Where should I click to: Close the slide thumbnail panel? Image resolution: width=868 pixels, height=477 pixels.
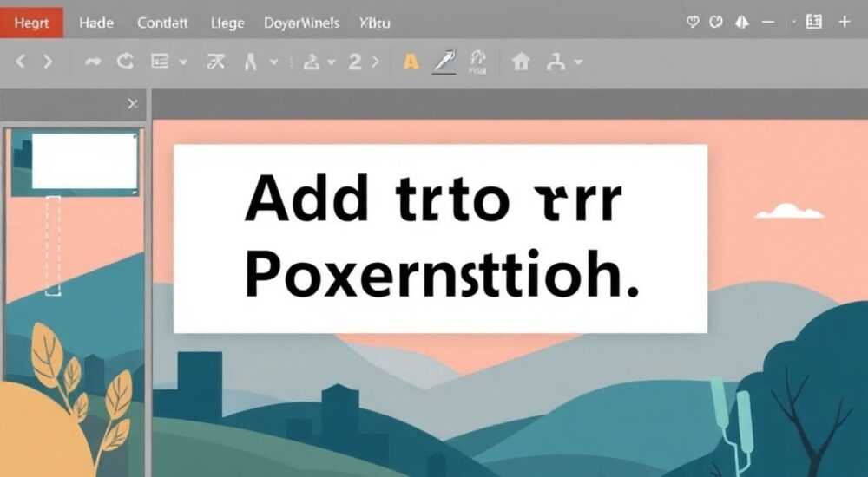click(132, 103)
